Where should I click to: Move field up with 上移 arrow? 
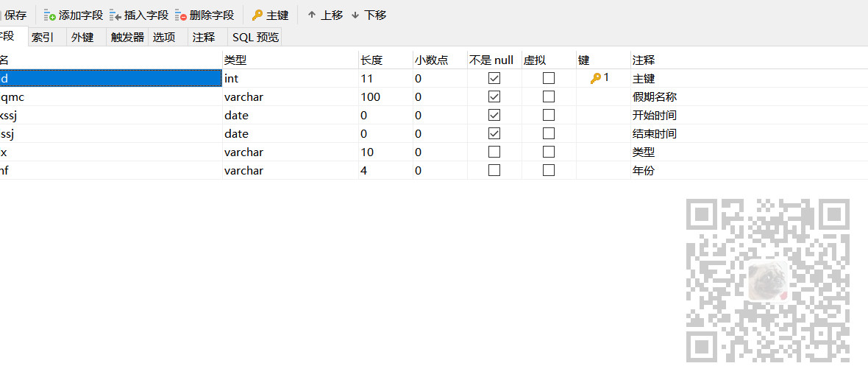pos(325,15)
